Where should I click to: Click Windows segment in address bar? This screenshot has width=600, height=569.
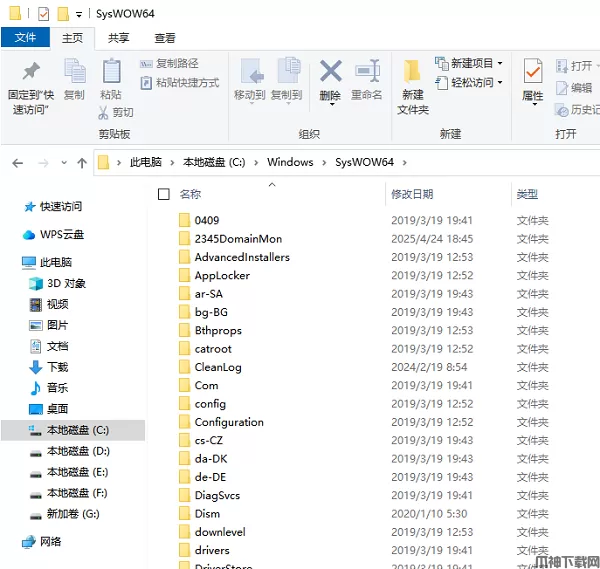pos(290,162)
